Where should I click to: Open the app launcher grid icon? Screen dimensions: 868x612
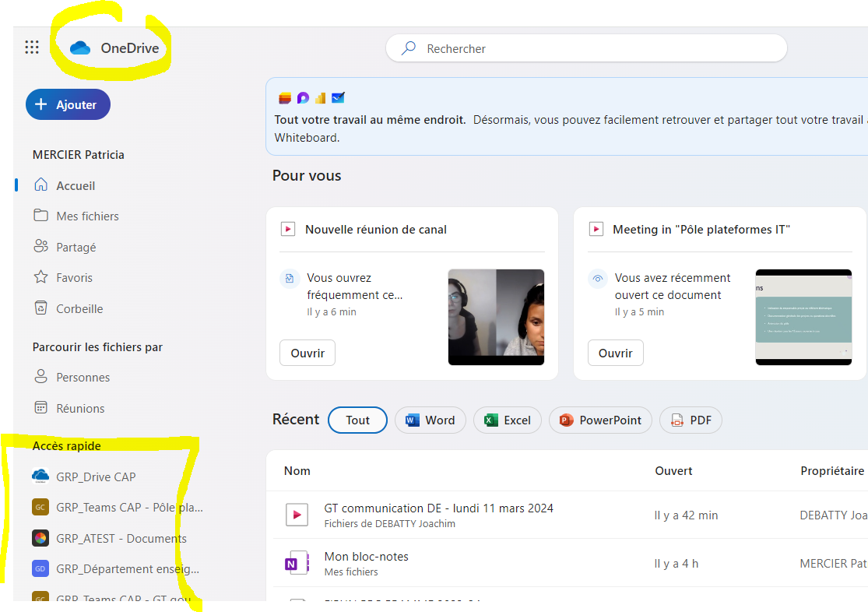(32, 47)
